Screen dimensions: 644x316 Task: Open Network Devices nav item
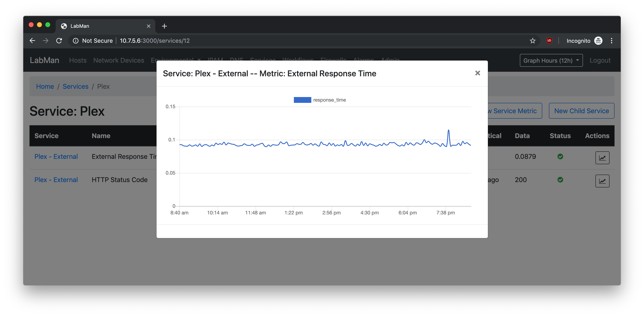coord(119,60)
